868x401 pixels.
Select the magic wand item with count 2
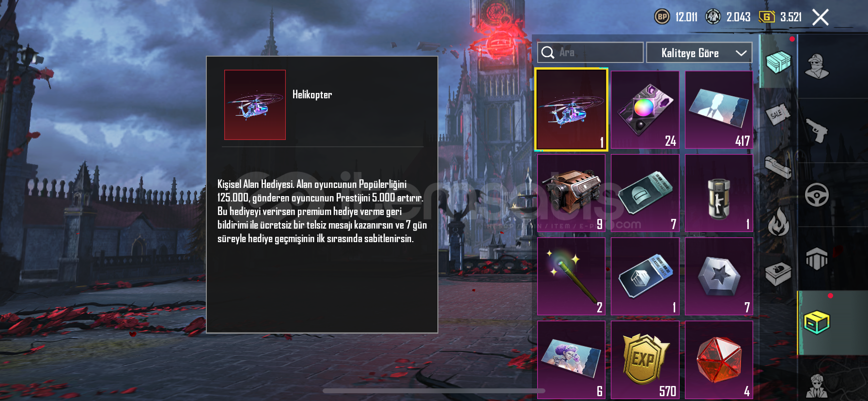572,276
